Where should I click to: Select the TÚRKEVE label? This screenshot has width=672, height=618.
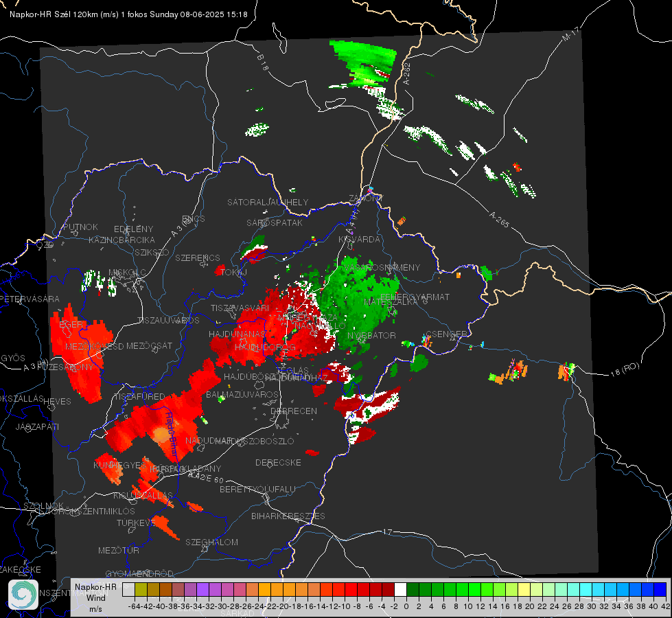coord(136,523)
